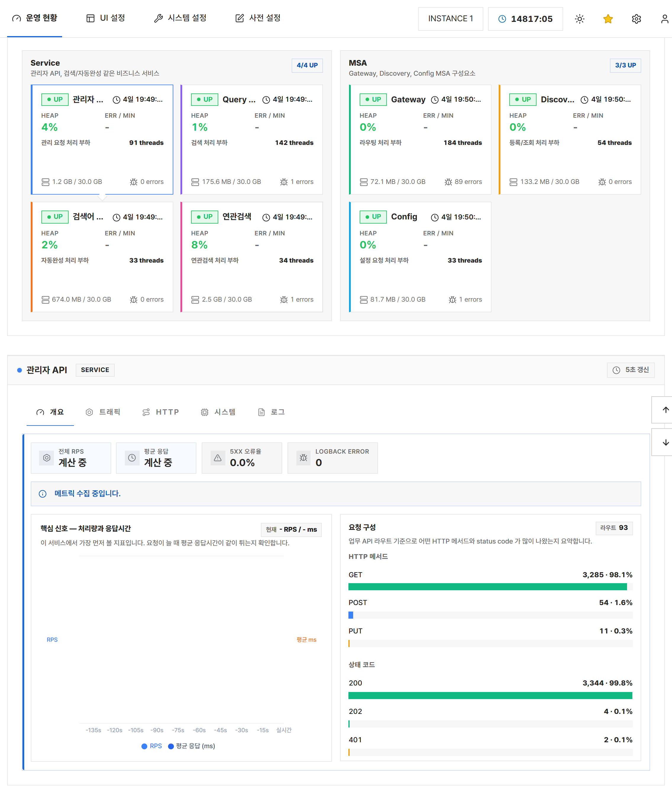Toggle 평균 응답 (ms) series in legend
The width and height of the screenshot is (672, 802).
coord(191,746)
